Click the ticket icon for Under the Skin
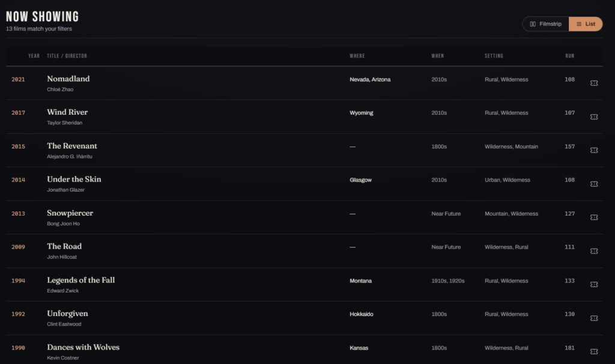Image resolution: width=615 pixels, height=364 pixels. coord(594,184)
